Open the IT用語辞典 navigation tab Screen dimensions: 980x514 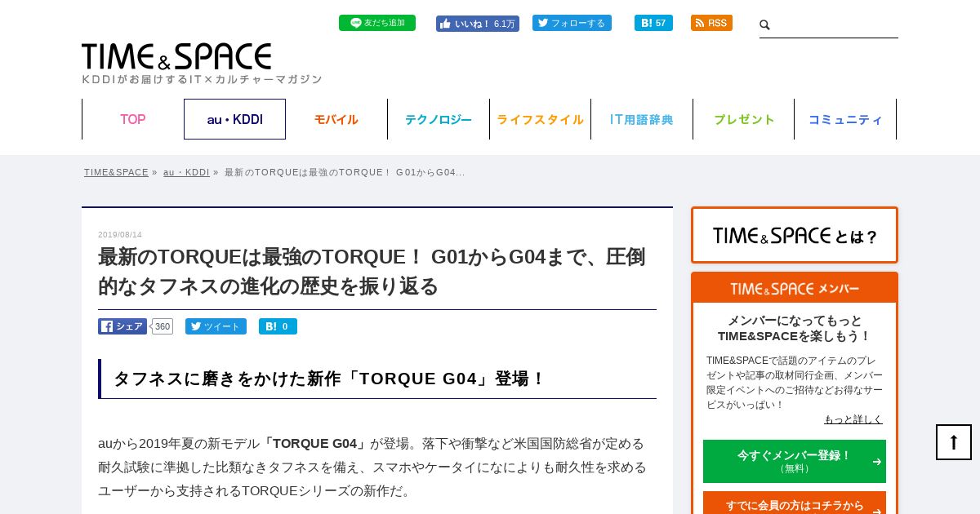[642, 119]
